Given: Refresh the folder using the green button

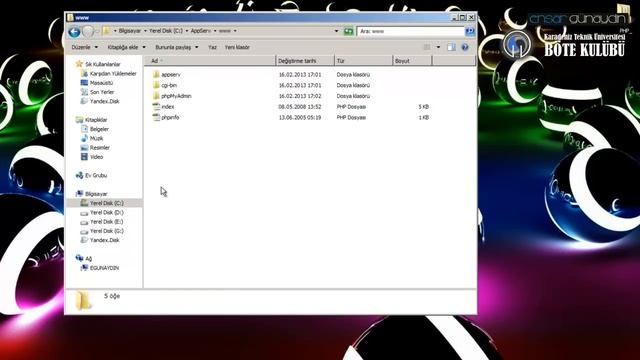Looking at the screenshot, I should click(x=348, y=31).
